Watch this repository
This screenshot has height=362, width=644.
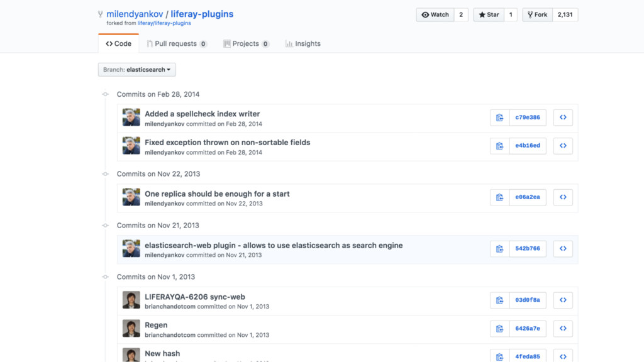[x=435, y=15]
